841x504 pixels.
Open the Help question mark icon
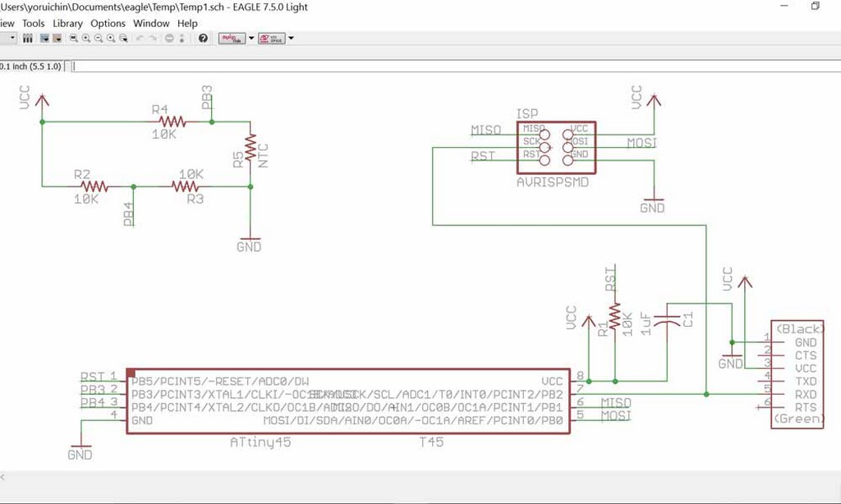(203, 38)
